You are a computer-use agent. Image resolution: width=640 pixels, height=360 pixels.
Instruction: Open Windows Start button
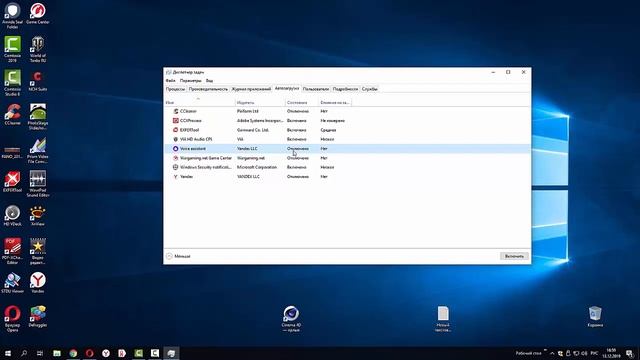[8, 353]
